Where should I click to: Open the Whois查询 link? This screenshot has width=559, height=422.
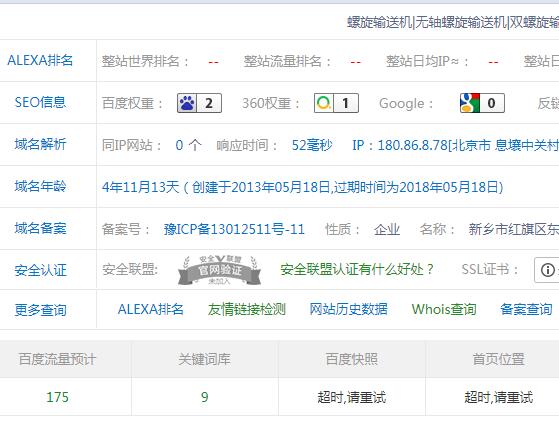coord(444,309)
